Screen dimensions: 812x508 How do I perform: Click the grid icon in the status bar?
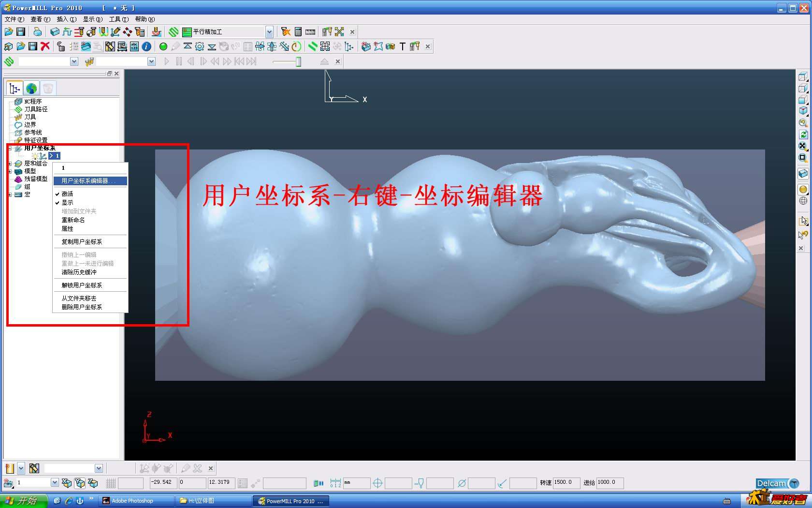click(111, 483)
